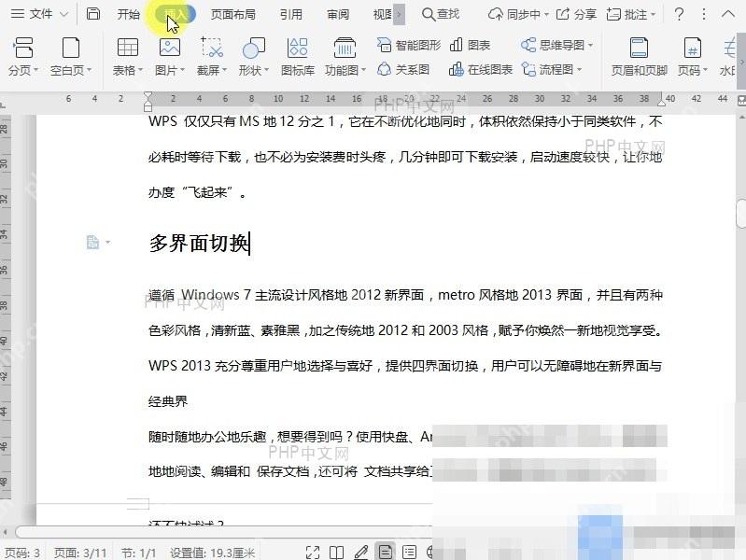
Task: Click the 节: 1/1 status entry
Action: [138, 553]
